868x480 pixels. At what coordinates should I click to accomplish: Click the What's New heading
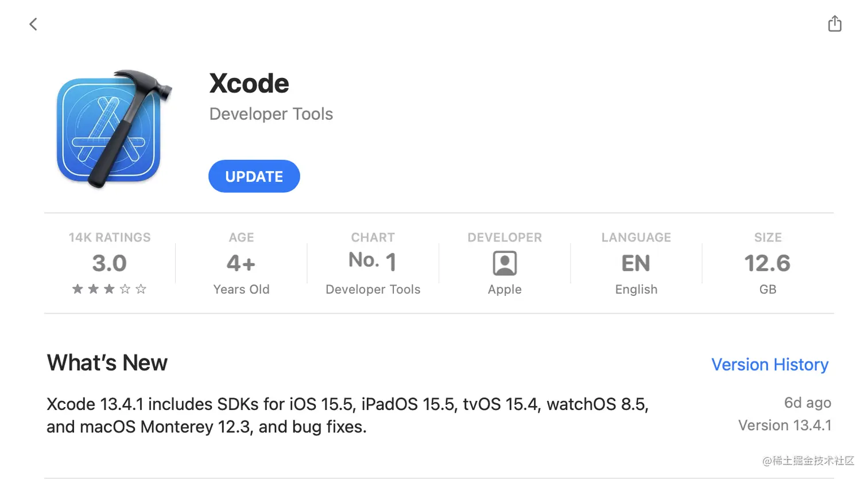[107, 363]
